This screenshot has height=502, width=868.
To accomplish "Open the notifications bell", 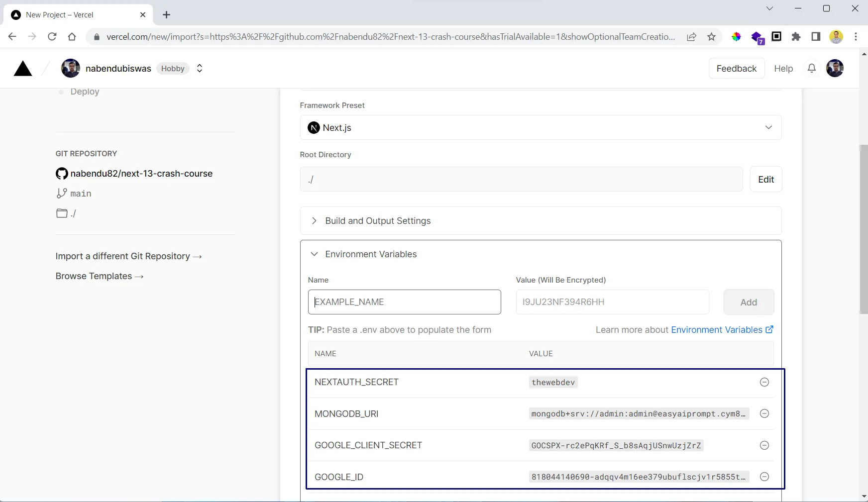I will tap(812, 69).
